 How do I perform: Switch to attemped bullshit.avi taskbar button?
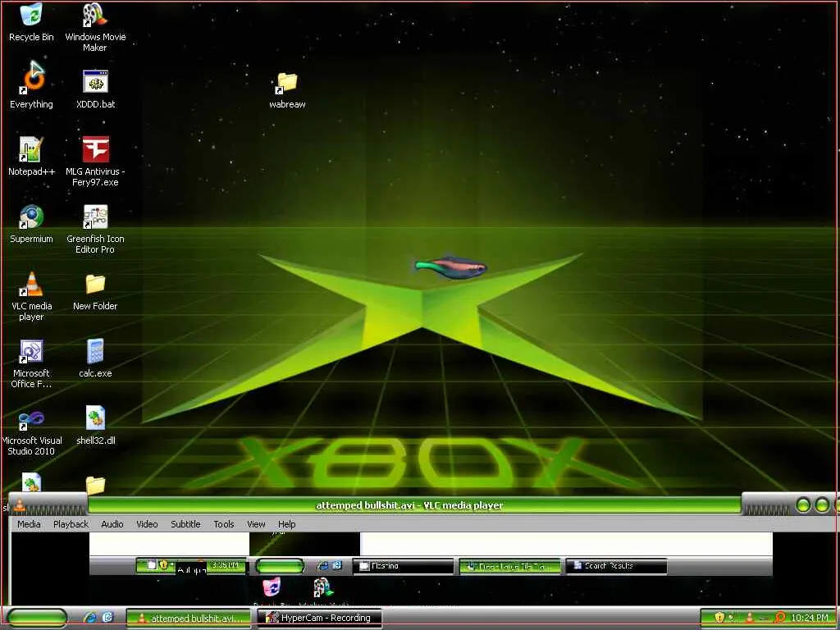pyautogui.click(x=189, y=618)
